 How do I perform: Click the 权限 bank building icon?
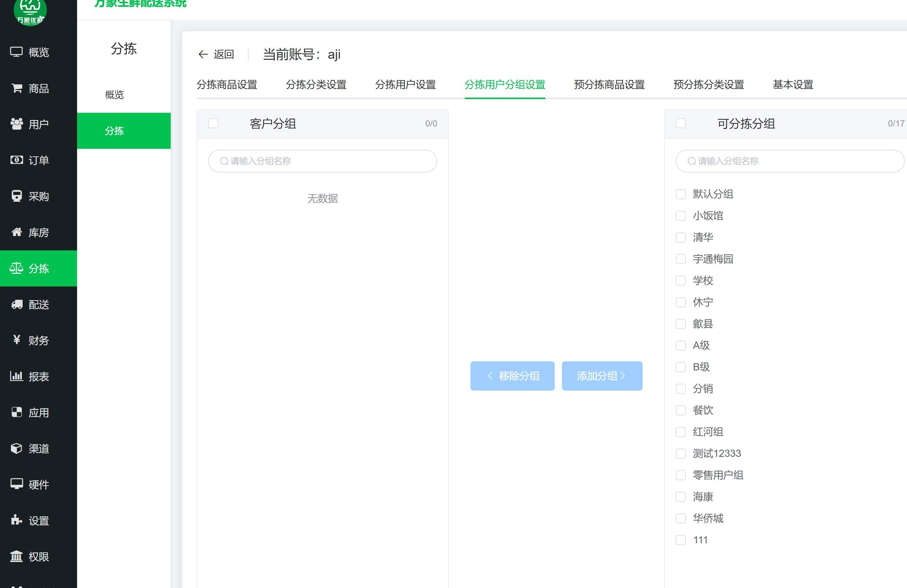[16, 556]
